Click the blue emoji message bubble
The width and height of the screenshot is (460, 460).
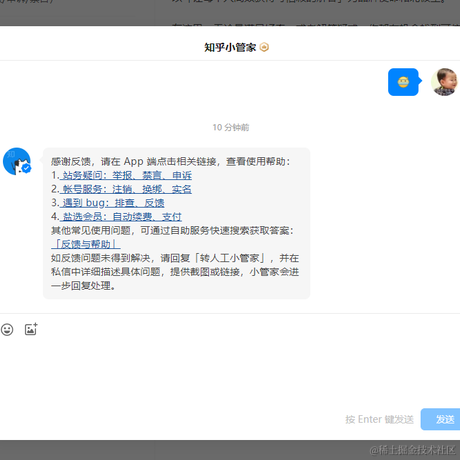click(x=404, y=82)
